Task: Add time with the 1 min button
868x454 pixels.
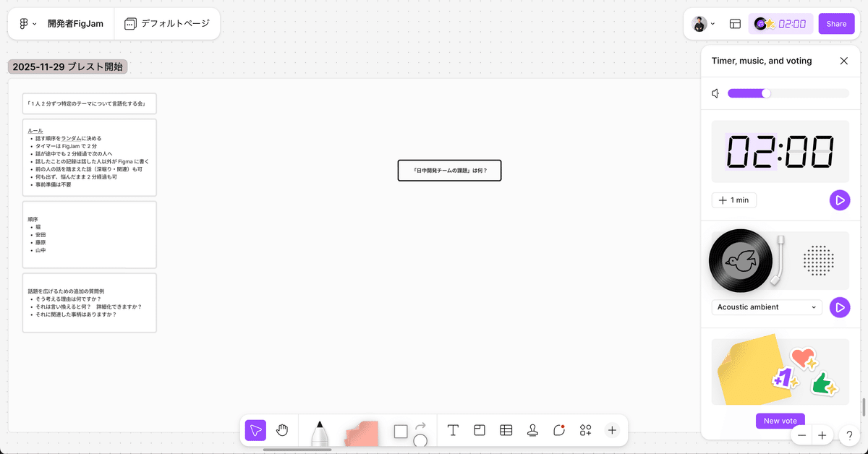Action: 734,200
